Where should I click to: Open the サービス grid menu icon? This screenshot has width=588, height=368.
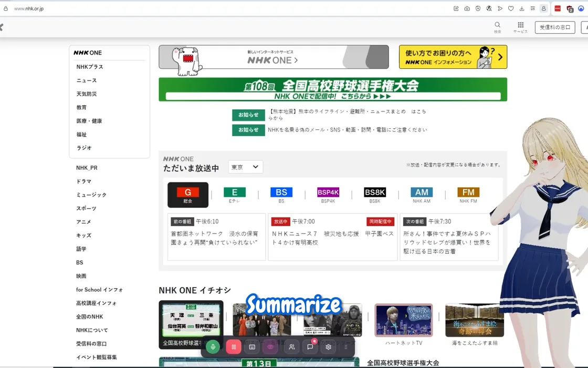tap(520, 27)
